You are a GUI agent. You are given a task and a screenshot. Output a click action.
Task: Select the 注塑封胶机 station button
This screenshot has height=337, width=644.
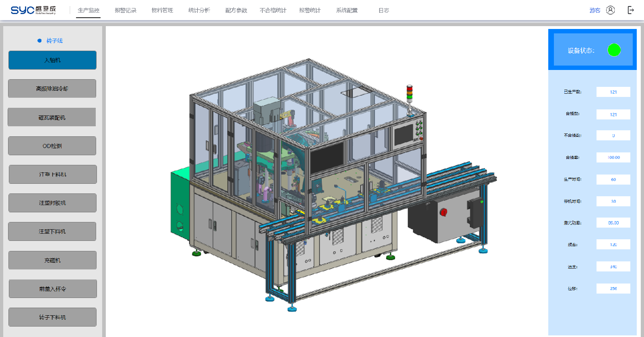pos(53,203)
